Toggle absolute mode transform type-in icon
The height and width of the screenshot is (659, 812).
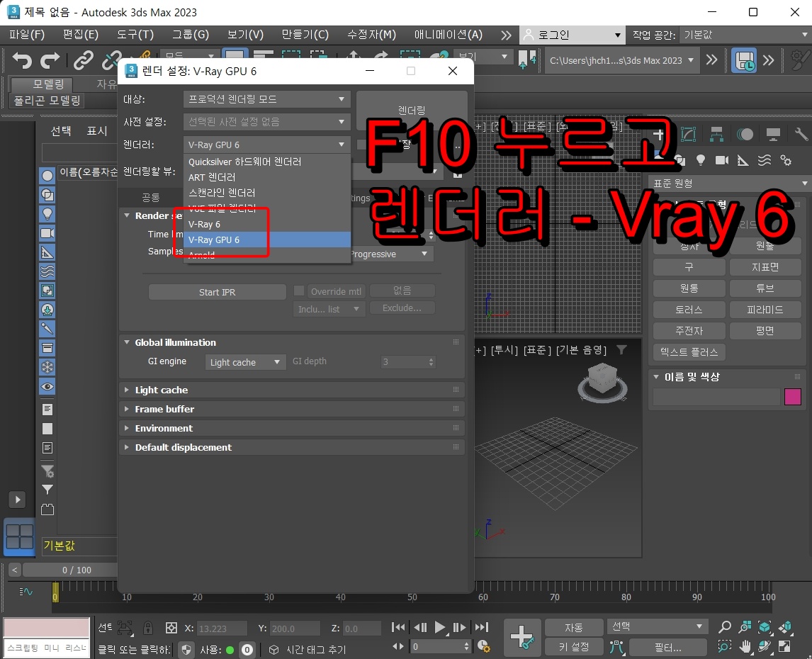tap(171, 628)
